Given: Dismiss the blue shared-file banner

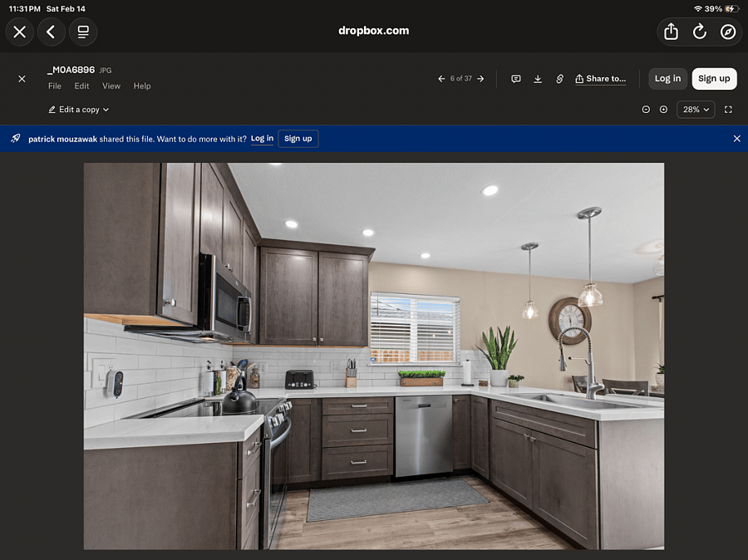Looking at the screenshot, I should click(x=736, y=139).
